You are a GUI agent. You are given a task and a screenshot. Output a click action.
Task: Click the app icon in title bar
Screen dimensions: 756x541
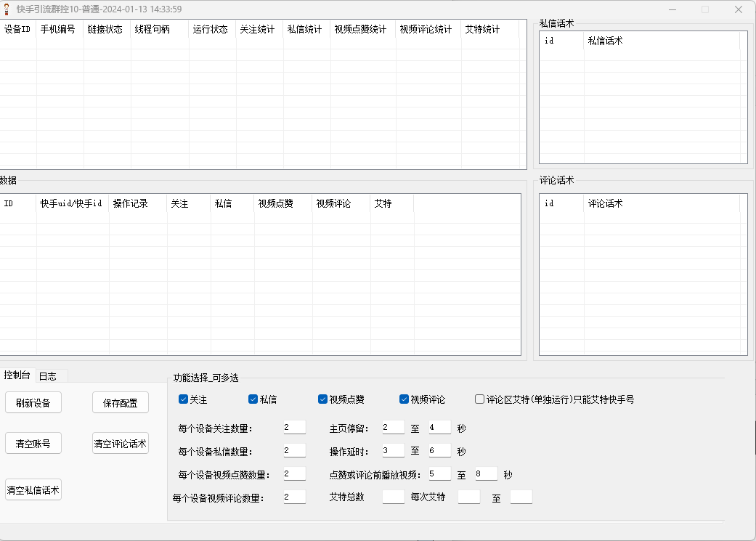point(7,9)
